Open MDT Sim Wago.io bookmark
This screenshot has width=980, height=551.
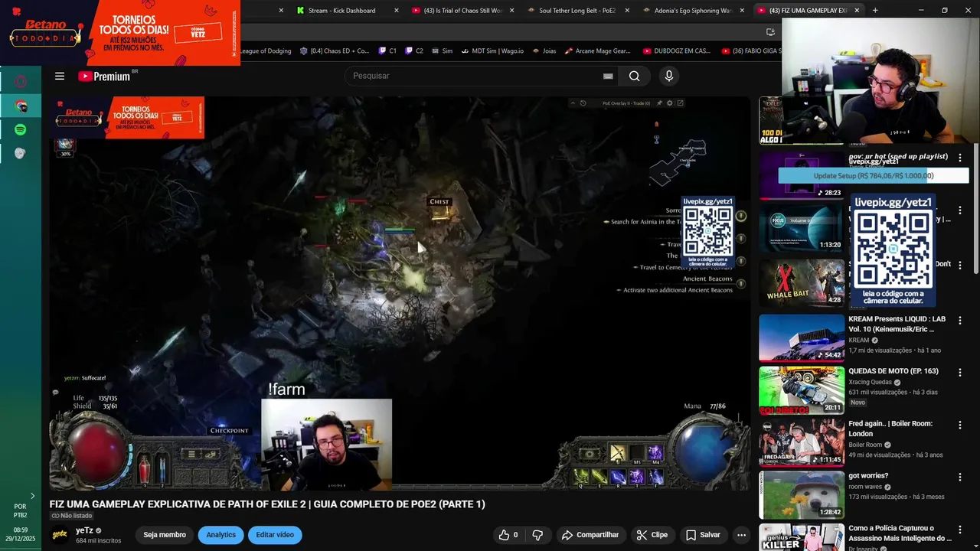[492, 51]
